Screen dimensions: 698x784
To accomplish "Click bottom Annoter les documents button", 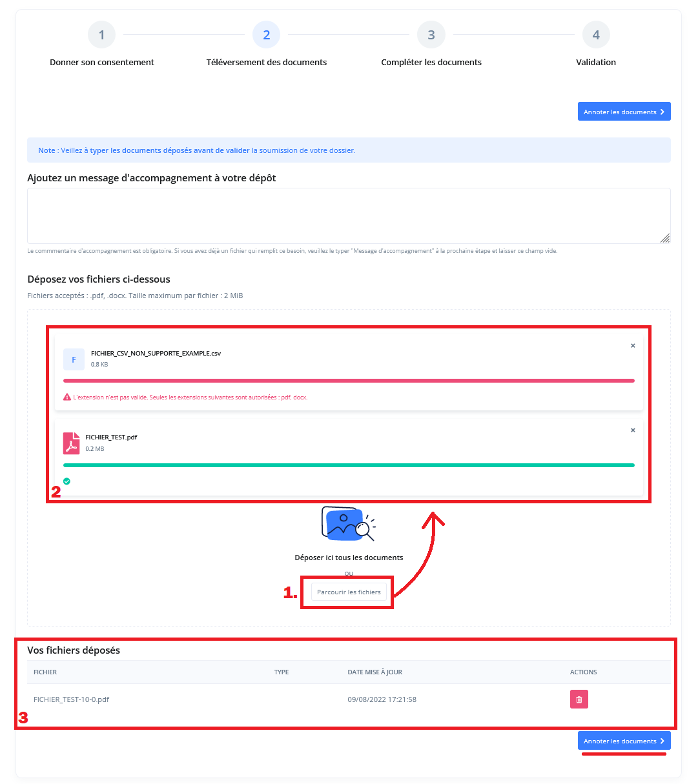I will tap(624, 741).
